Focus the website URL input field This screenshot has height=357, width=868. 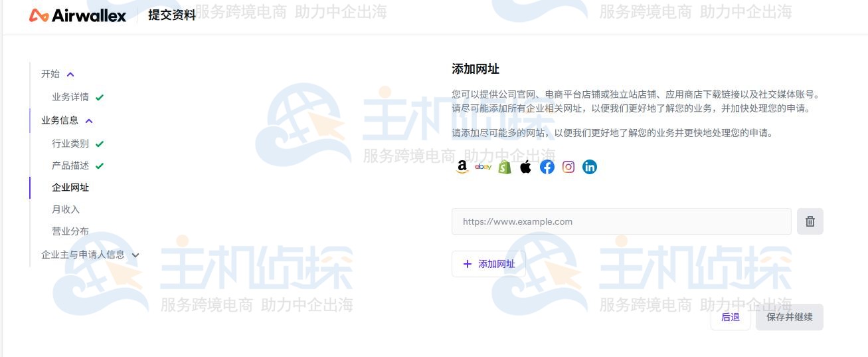pos(621,221)
